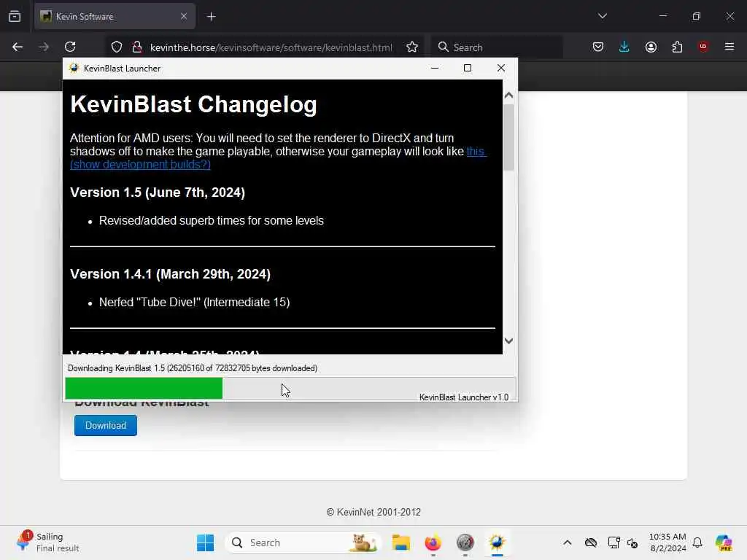The width and height of the screenshot is (747, 560).
Task: Click the KevinBlast Launcher taskbar icon
Action: click(497, 542)
